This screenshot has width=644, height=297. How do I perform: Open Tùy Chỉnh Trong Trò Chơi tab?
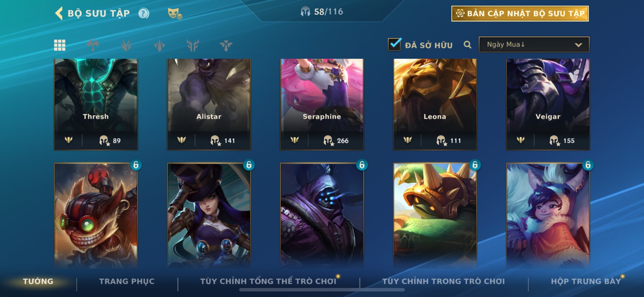click(x=443, y=281)
